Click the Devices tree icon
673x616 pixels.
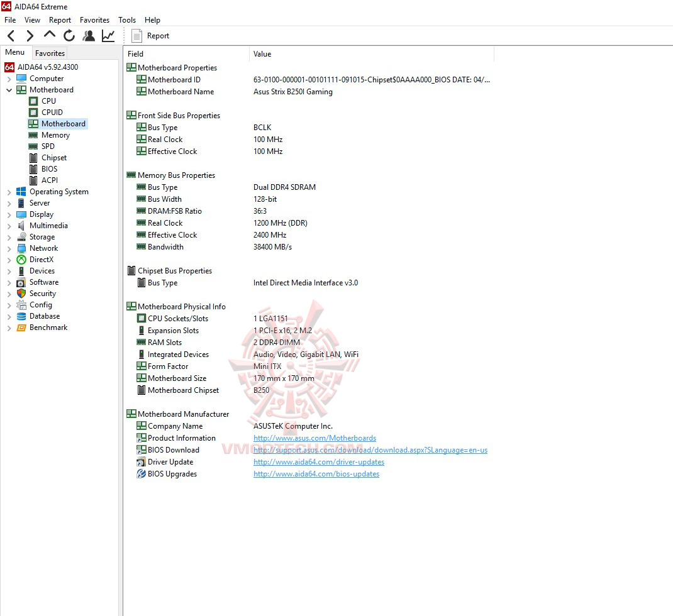[x=21, y=271]
